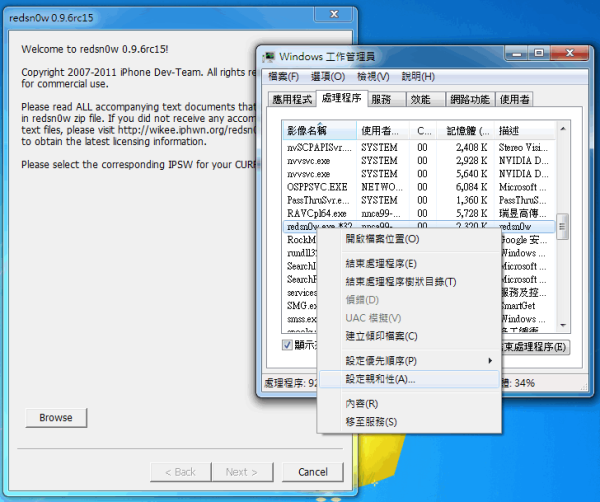Select the services process row

302,293
